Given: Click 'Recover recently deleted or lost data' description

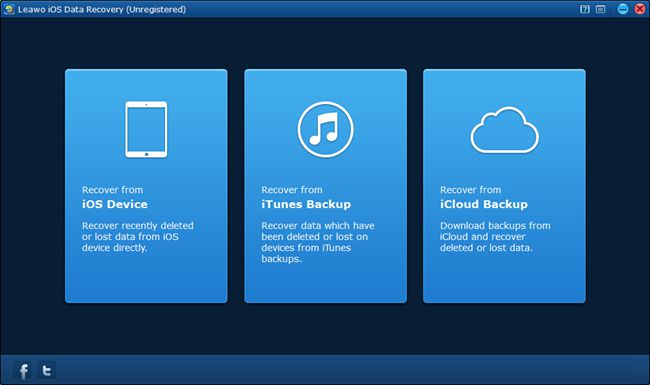Looking at the screenshot, I should 138,237.
